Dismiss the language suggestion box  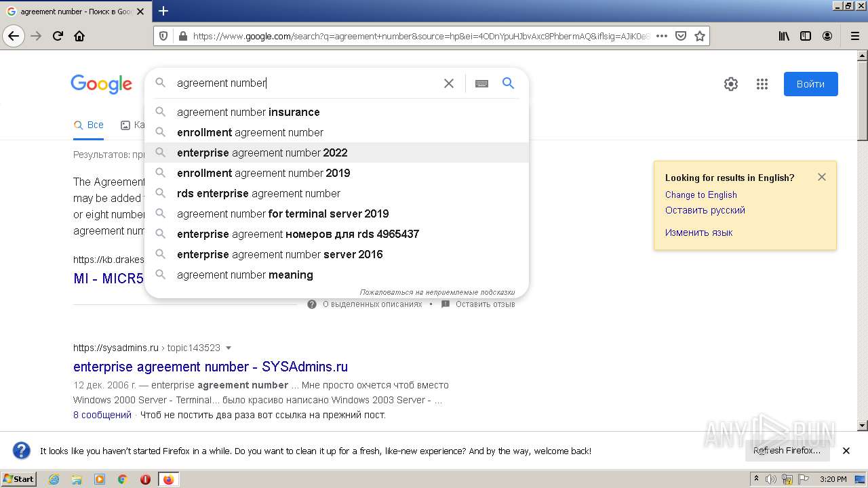822,177
